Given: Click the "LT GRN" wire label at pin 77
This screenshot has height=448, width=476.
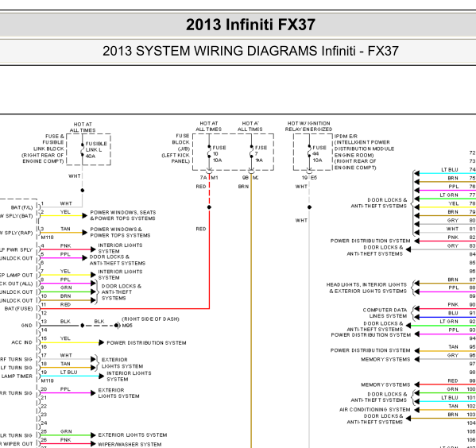Looking at the screenshot, I should pyautogui.click(x=449, y=195).
